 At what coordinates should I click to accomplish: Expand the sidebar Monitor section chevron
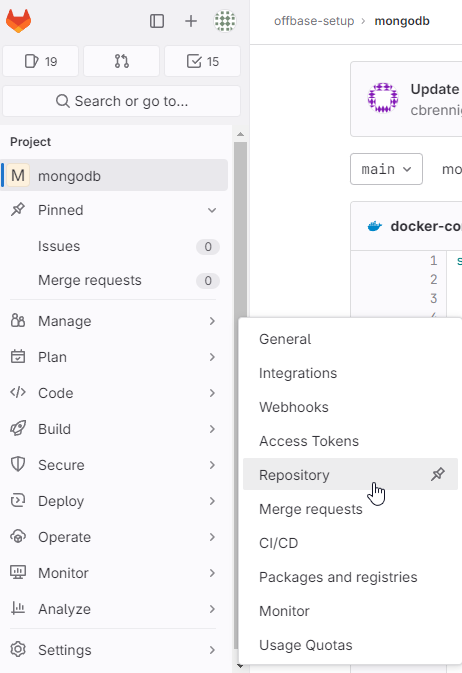[212, 573]
